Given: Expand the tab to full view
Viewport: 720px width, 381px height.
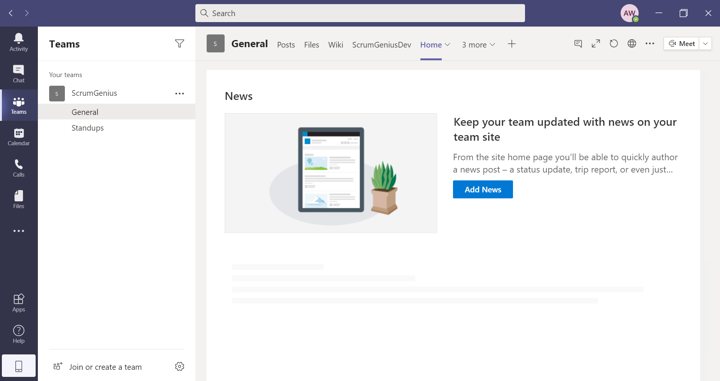Looking at the screenshot, I should click(x=596, y=44).
